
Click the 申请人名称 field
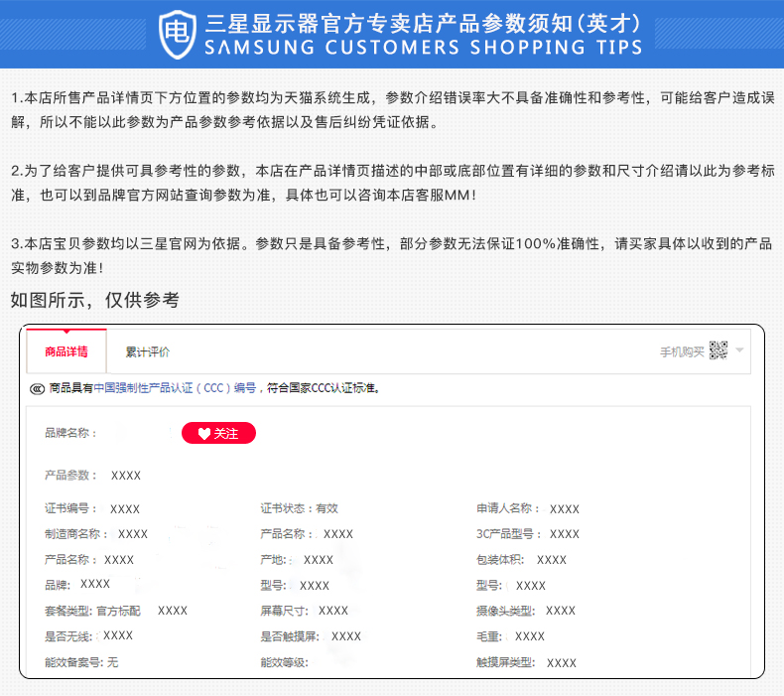528,509
